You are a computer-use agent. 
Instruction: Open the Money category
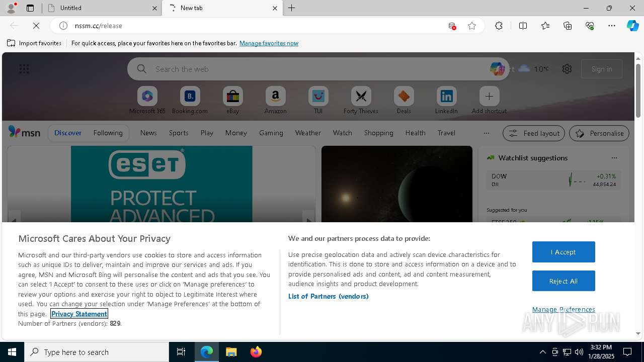[236, 133]
